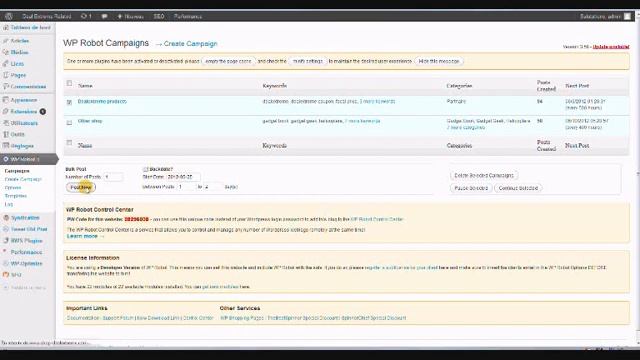Viewport: 640px width, 360px height.
Task: Click the Apparence icon in sidebar
Action: [5, 100]
